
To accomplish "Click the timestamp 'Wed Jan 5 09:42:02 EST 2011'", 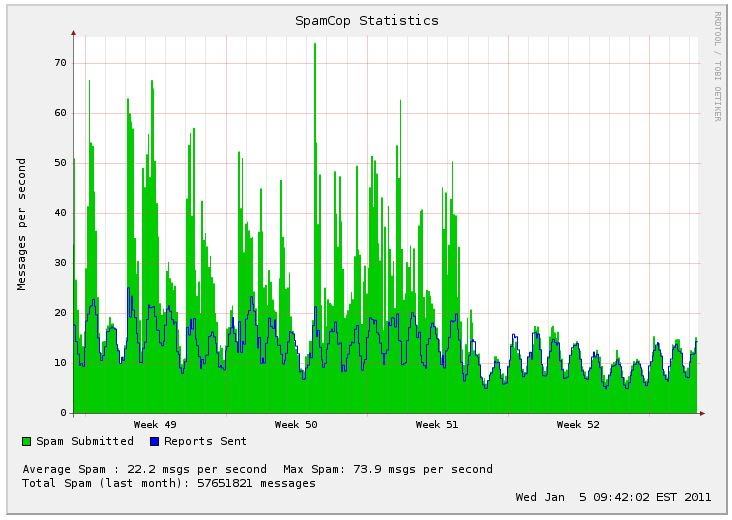I will tap(613, 497).
